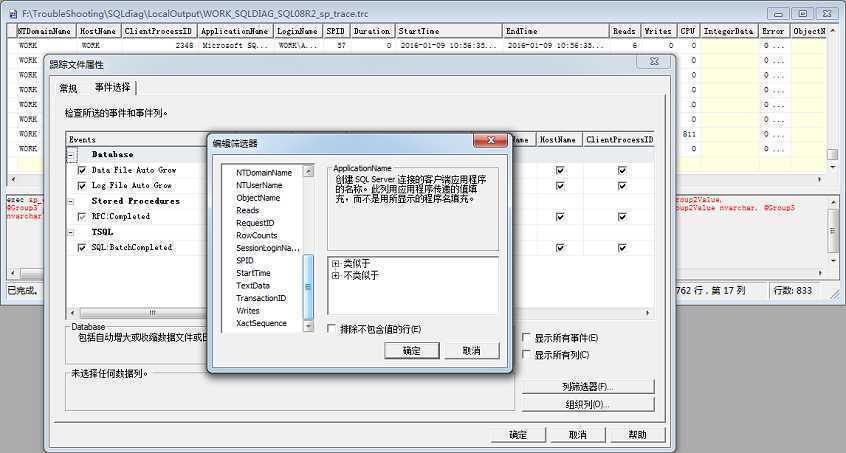Click the events grid horizontal scrollbar thumb

click(152, 312)
